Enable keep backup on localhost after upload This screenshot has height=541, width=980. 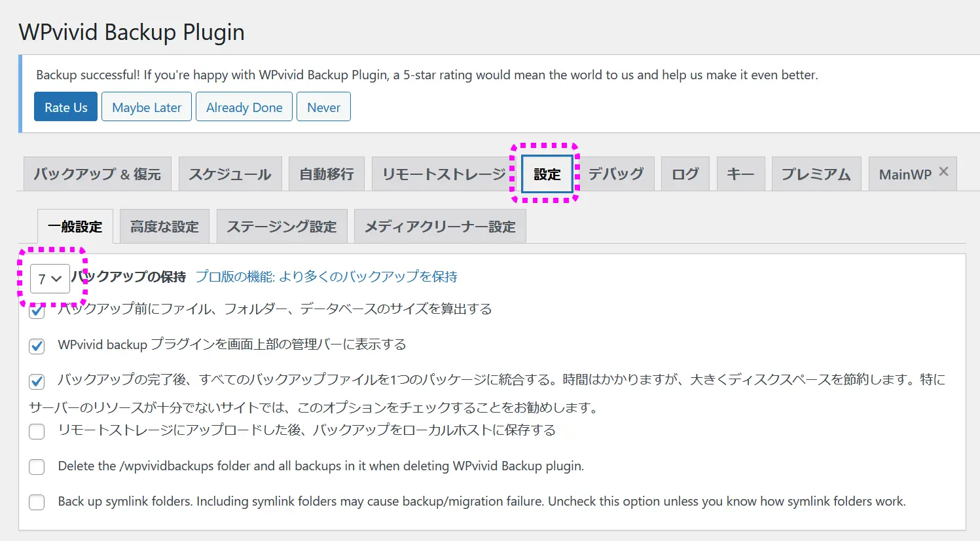click(37, 431)
